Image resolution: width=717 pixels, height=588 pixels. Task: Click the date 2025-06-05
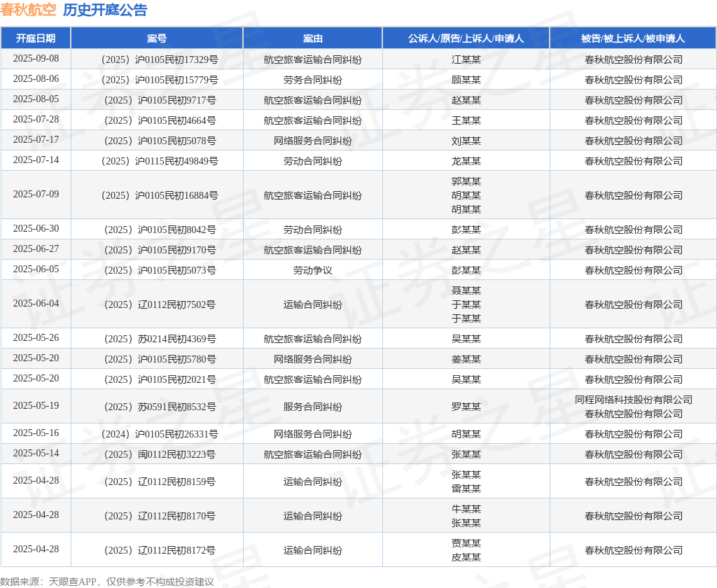pos(36,269)
